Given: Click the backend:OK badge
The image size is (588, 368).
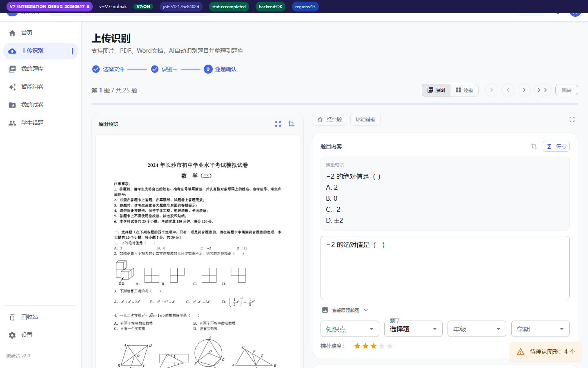Looking at the screenshot, I should point(270,7).
